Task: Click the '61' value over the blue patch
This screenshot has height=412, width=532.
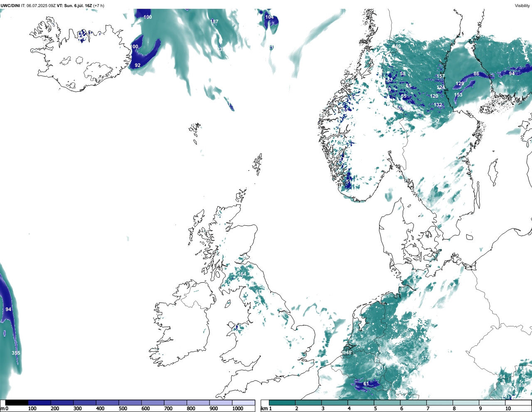Action: click(x=366, y=384)
